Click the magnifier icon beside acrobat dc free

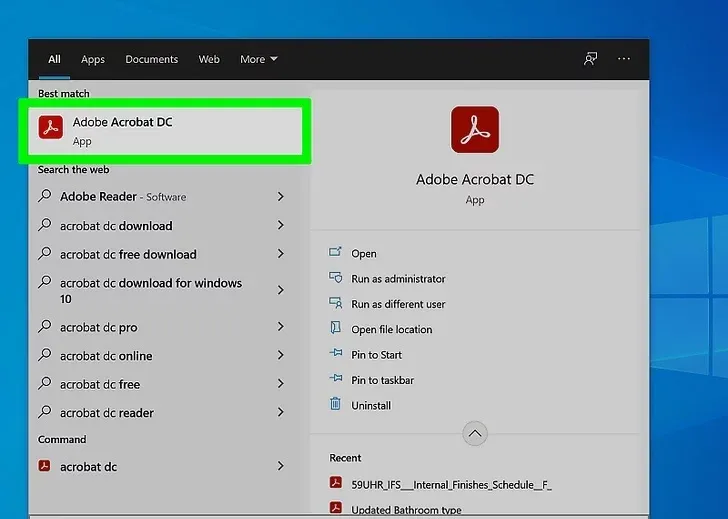point(45,383)
